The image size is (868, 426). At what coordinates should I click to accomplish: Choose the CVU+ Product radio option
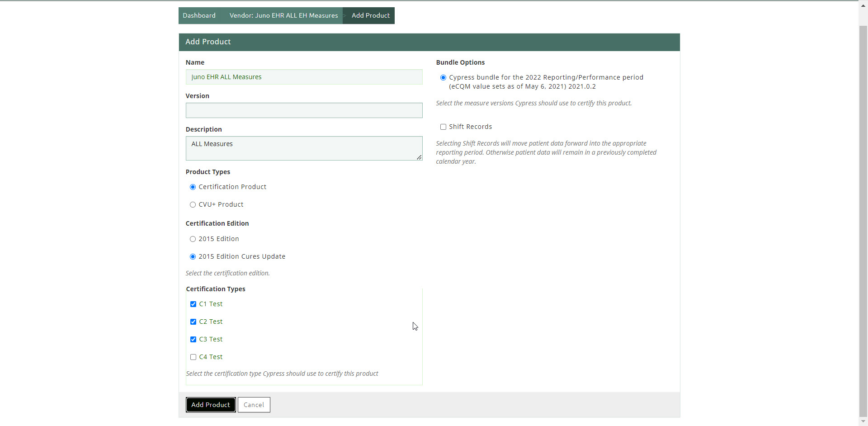coord(193,205)
